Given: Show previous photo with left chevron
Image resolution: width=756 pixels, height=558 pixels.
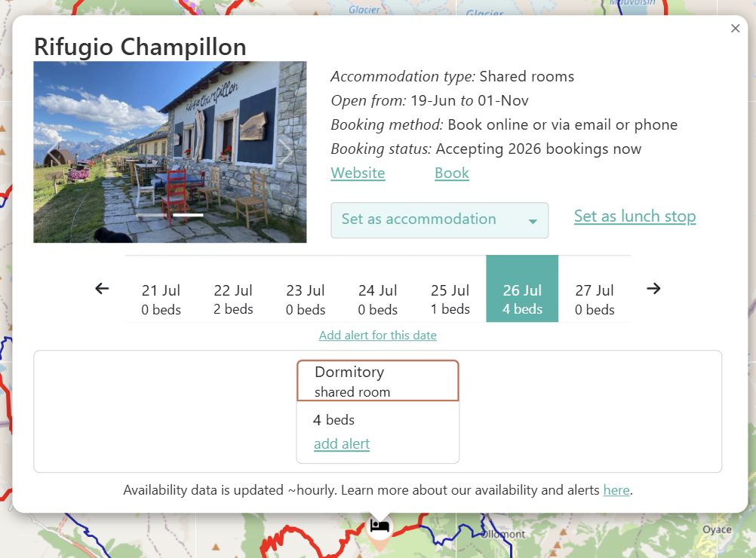Looking at the screenshot, I should (53, 152).
